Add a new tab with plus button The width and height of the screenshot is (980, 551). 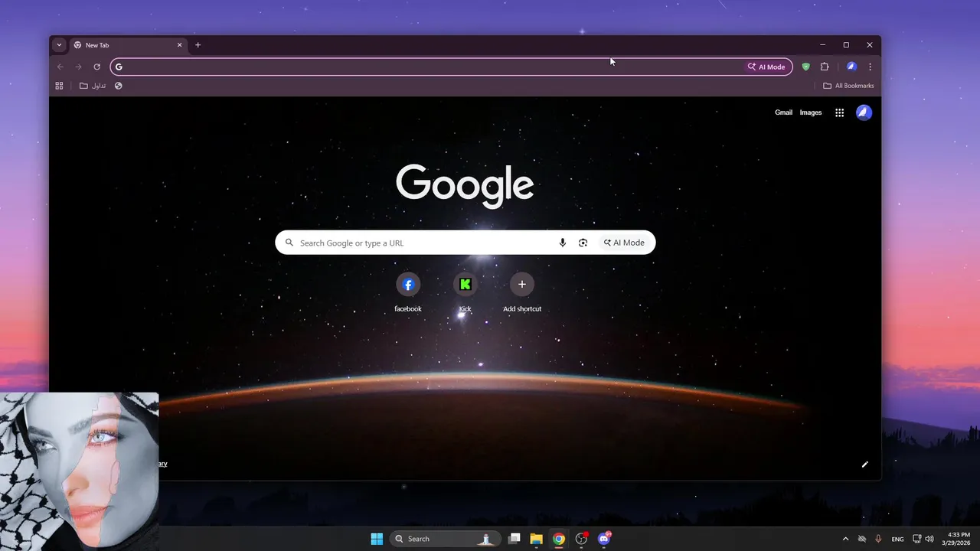pos(198,45)
